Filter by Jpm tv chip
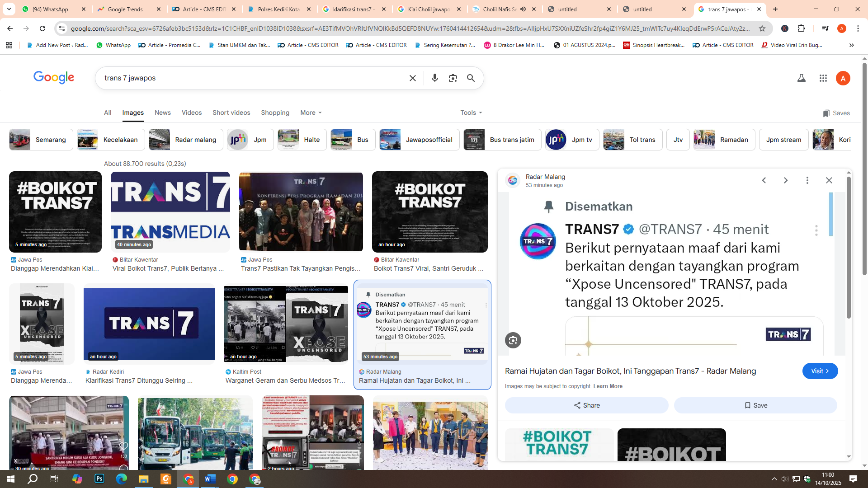This screenshot has width=868, height=488. point(572,140)
